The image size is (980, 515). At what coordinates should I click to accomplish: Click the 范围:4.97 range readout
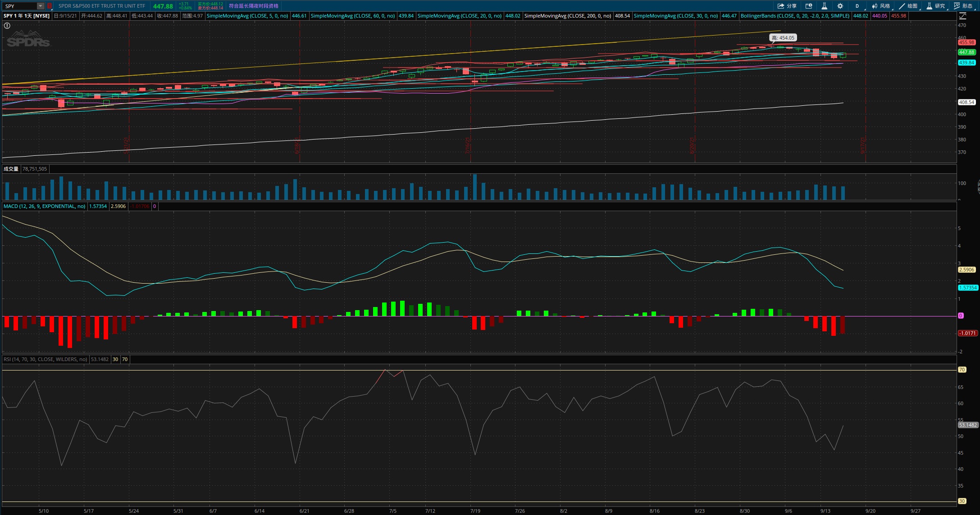point(192,16)
